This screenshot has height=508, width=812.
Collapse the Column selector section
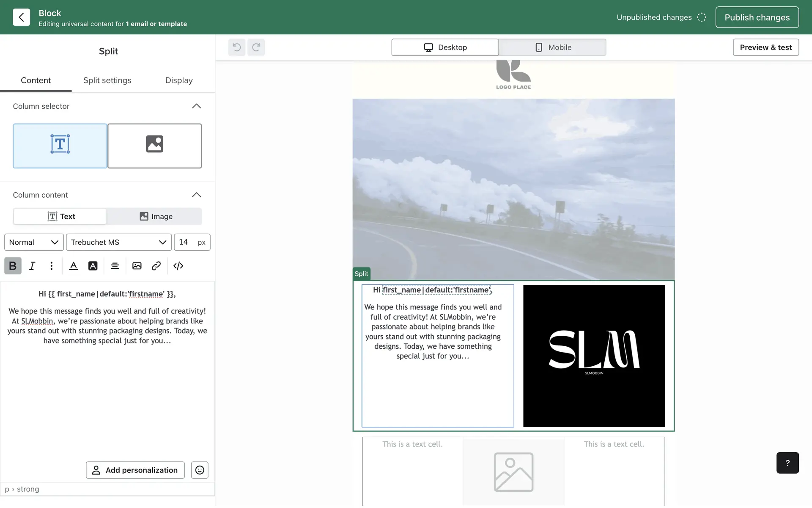[x=196, y=106]
